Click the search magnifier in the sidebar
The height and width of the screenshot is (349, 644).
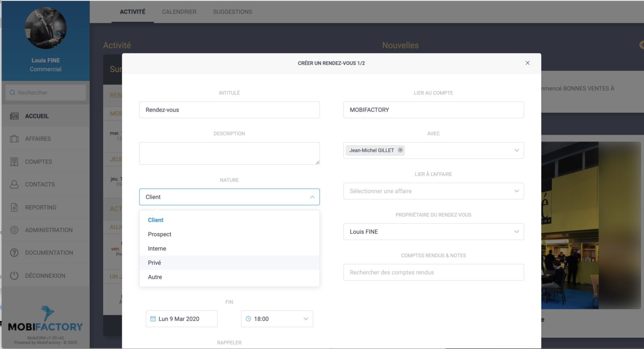[12, 92]
